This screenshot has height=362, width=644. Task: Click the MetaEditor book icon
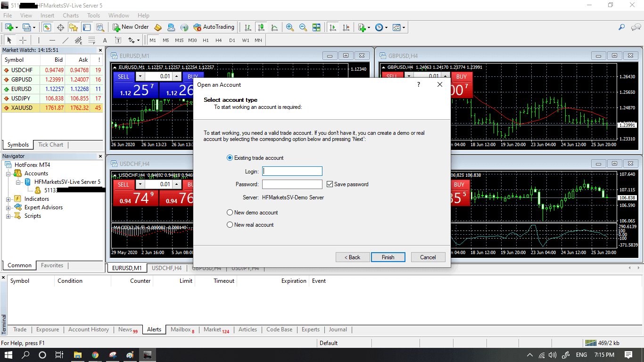[158, 27]
